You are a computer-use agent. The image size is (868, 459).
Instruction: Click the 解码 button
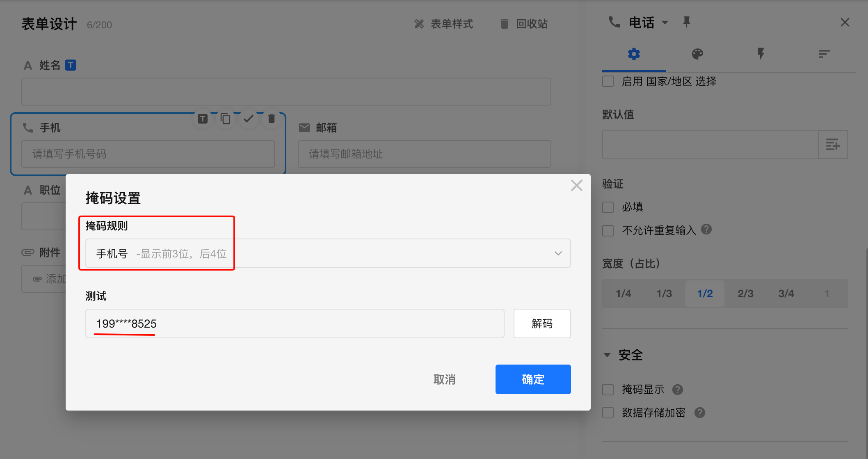541,324
